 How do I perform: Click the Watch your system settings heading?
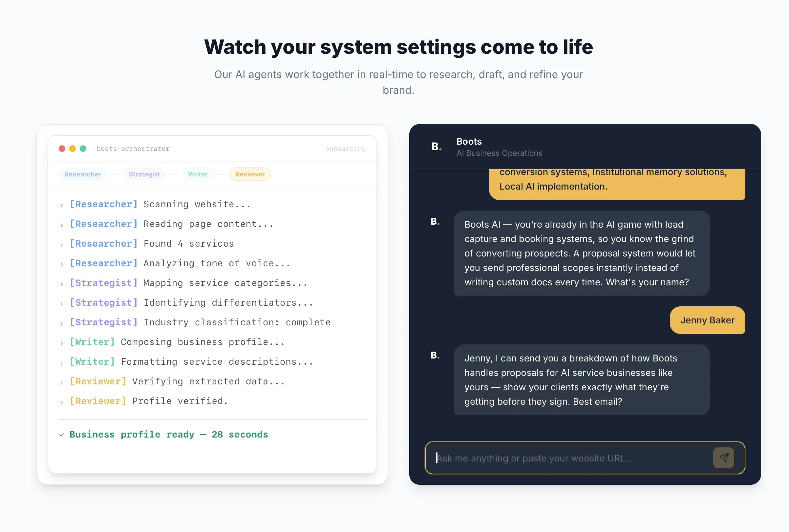pyautogui.click(x=398, y=47)
